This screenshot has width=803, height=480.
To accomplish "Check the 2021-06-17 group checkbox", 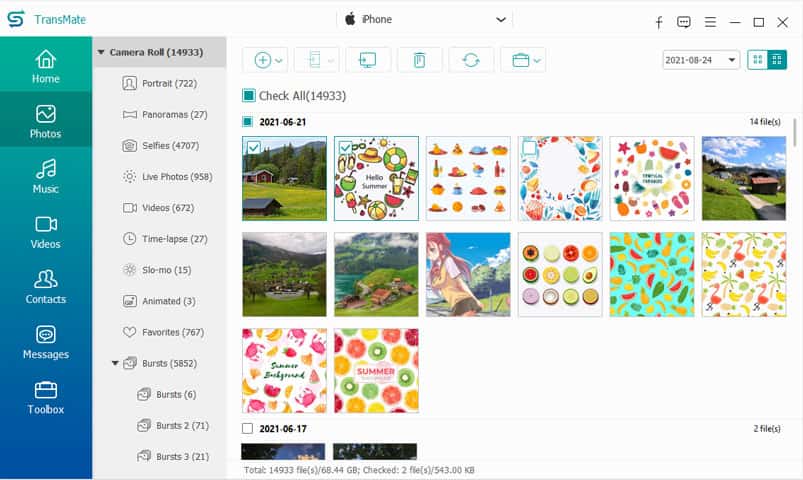I will tap(248, 429).
